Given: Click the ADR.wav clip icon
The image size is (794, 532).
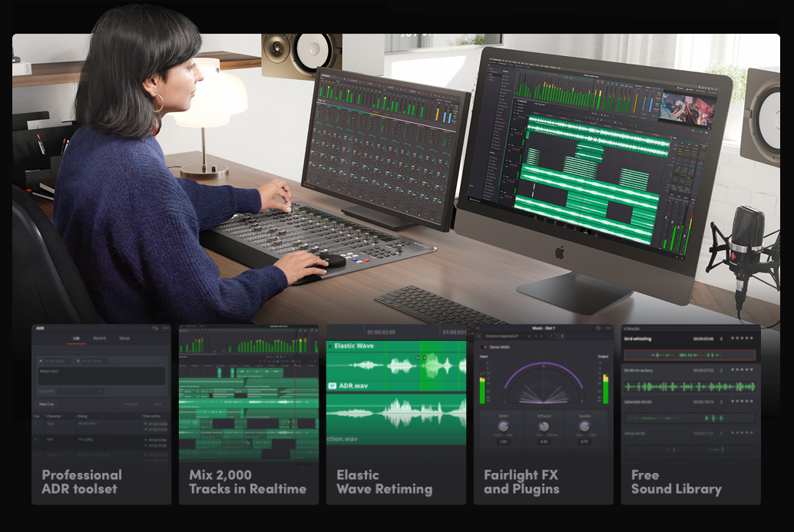Looking at the screenshot, I should point(332,386).
